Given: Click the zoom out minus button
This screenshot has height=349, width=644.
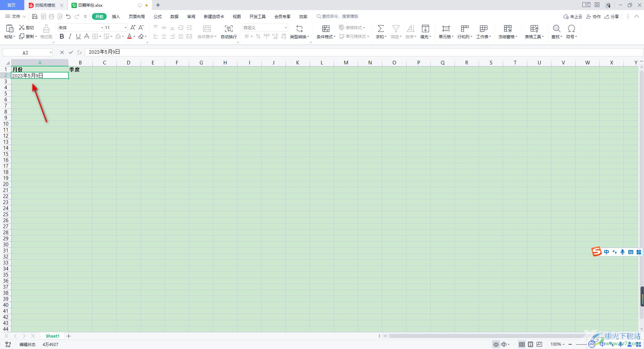Looking at the screenshot, I should [570, 344].
